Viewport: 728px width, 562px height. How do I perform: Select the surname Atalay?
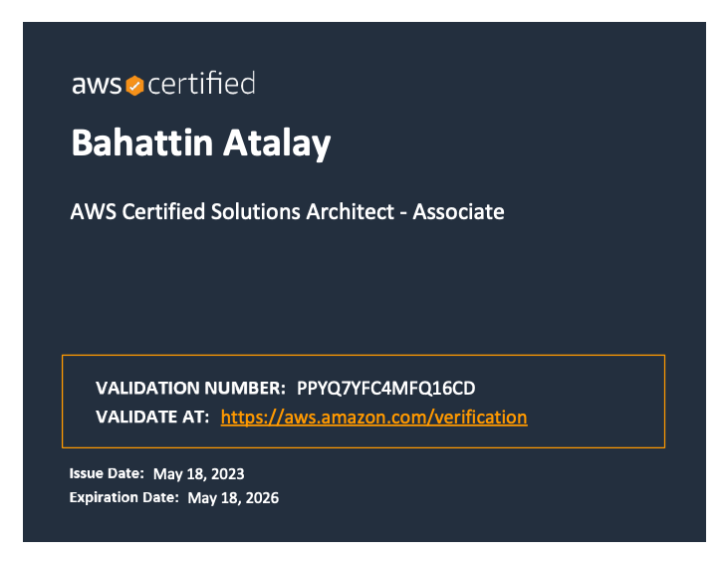click(x=277, y=143)
